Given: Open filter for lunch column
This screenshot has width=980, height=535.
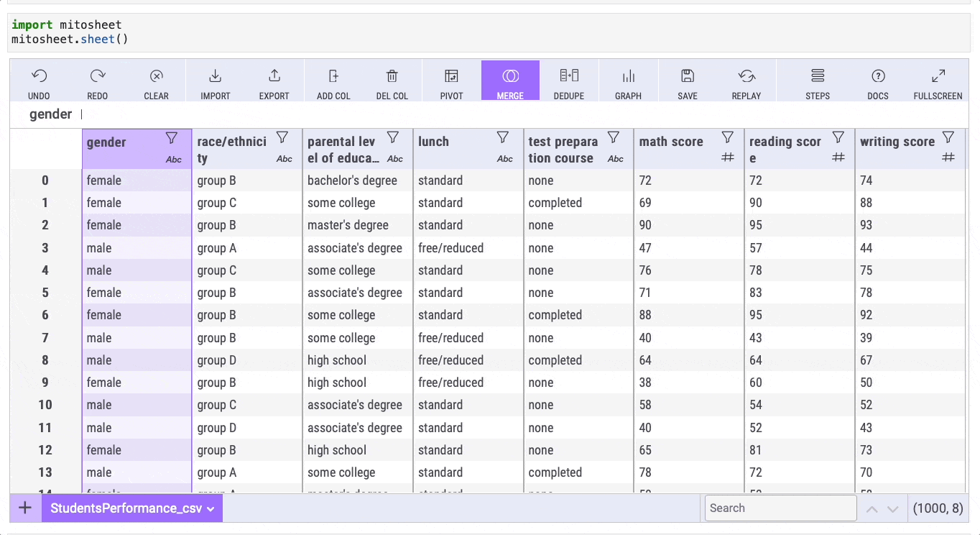Looking at the screenshot, I should [x=503, y=137].
